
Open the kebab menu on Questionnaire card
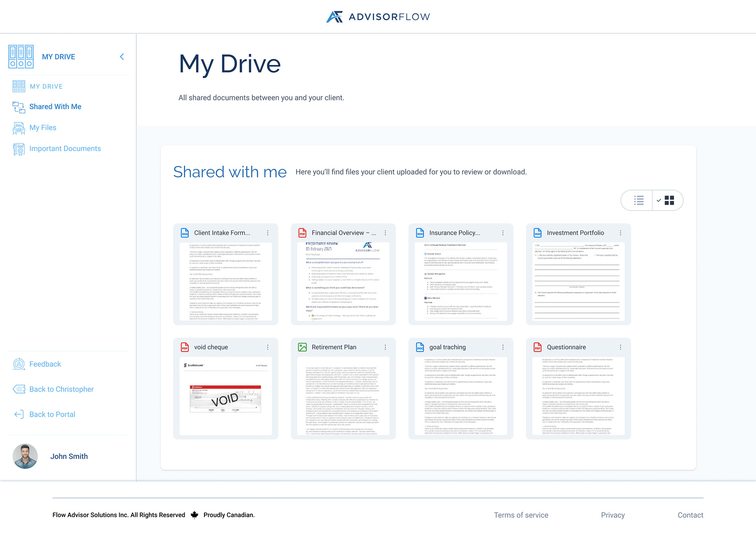coord(621,347)
